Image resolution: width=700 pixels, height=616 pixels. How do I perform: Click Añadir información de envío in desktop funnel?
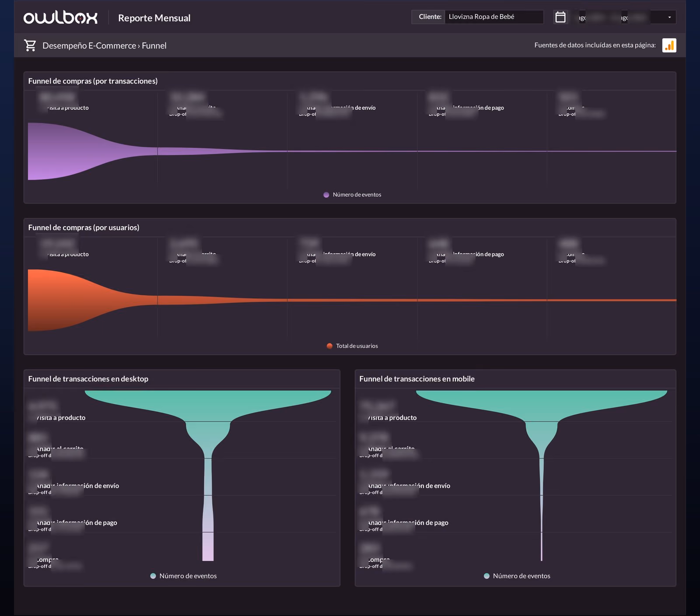click(77, 486)
